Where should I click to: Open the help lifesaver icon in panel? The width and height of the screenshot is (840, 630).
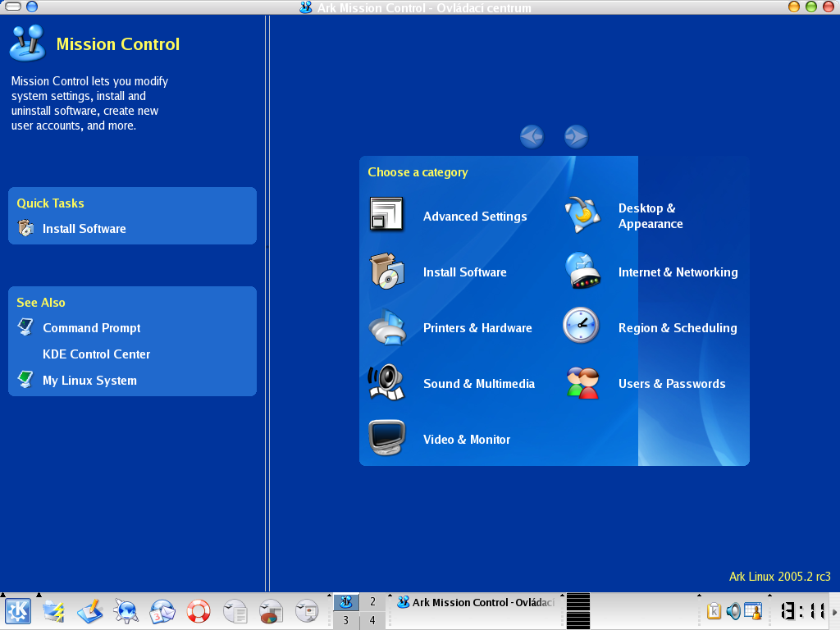(x=199, y=611)
